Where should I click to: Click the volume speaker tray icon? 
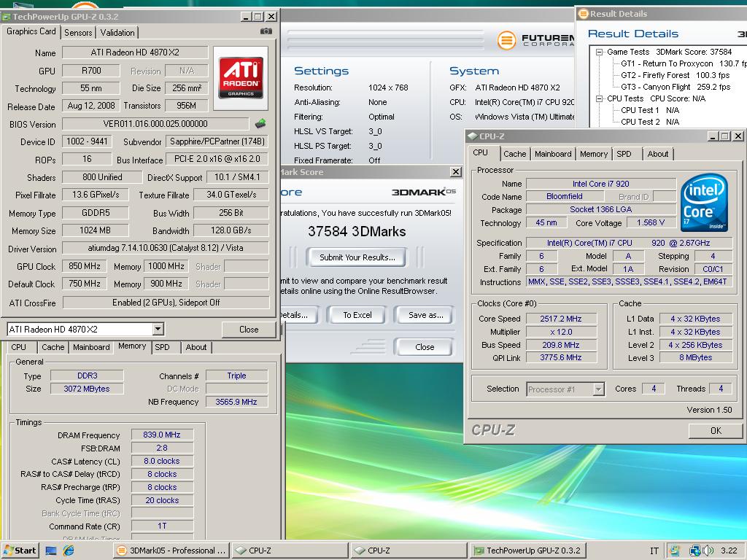point(708,551)
